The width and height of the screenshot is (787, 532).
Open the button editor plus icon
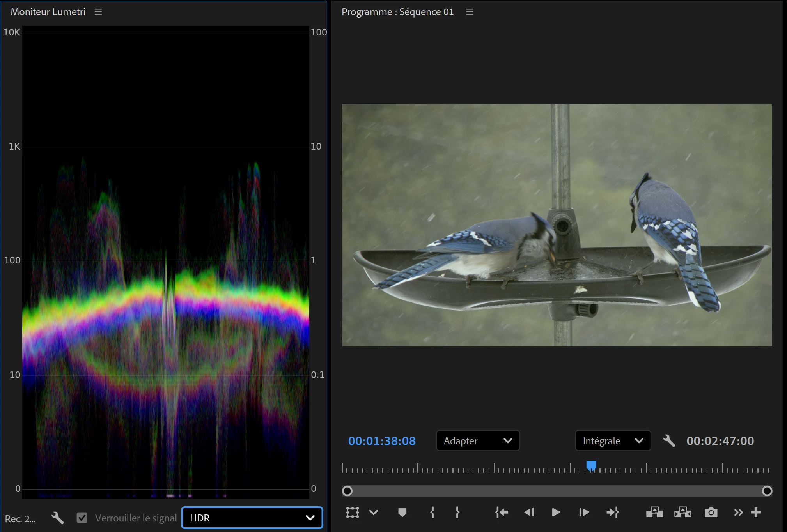tap(756, 512)
